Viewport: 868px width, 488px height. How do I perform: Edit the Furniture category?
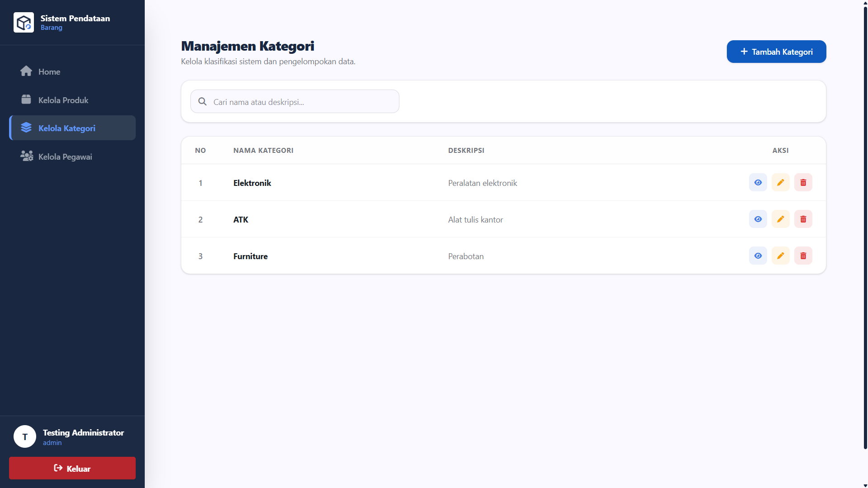coord(781,256)
